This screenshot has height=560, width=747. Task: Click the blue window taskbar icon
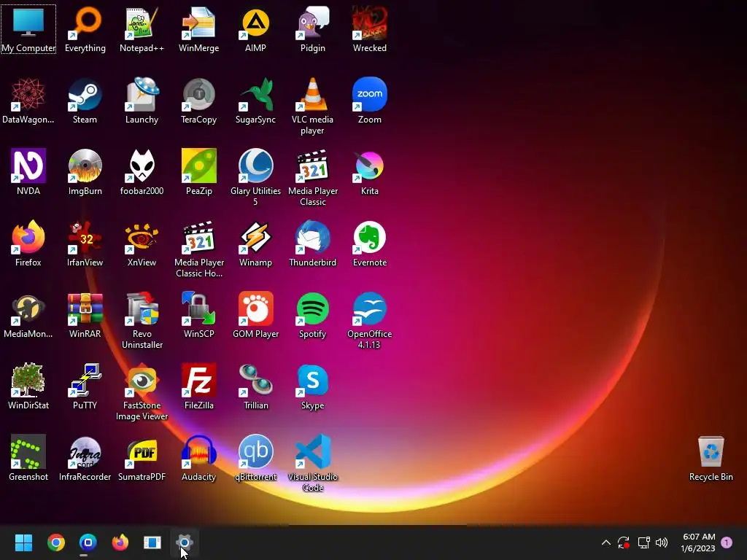click(x=152, y=542)
